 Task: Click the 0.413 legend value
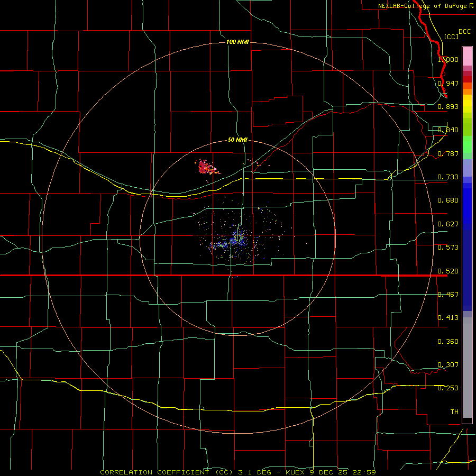448,318
